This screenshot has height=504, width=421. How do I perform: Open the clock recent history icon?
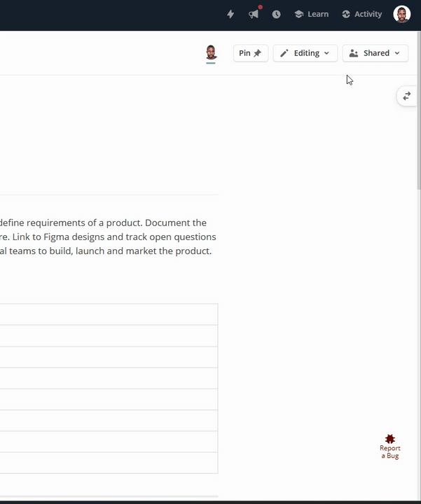click(x=276, y=14)
